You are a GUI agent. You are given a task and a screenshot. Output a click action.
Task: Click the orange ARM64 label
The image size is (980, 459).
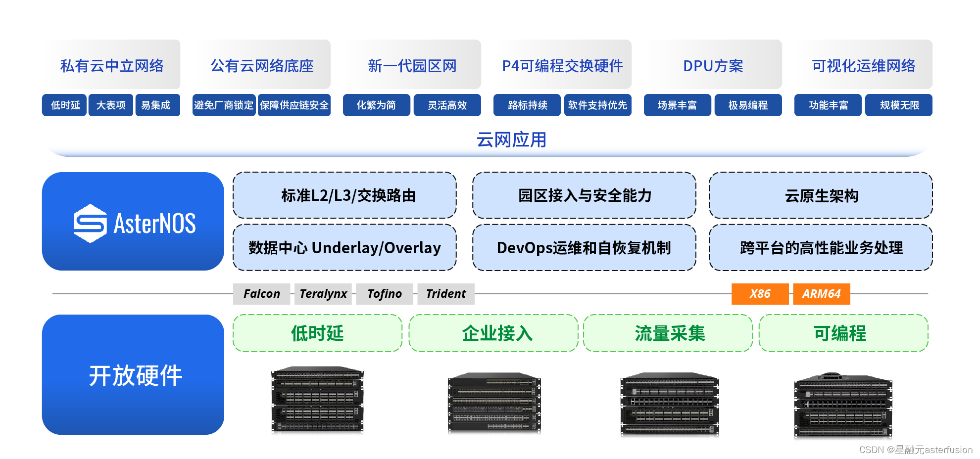[822, 294]
